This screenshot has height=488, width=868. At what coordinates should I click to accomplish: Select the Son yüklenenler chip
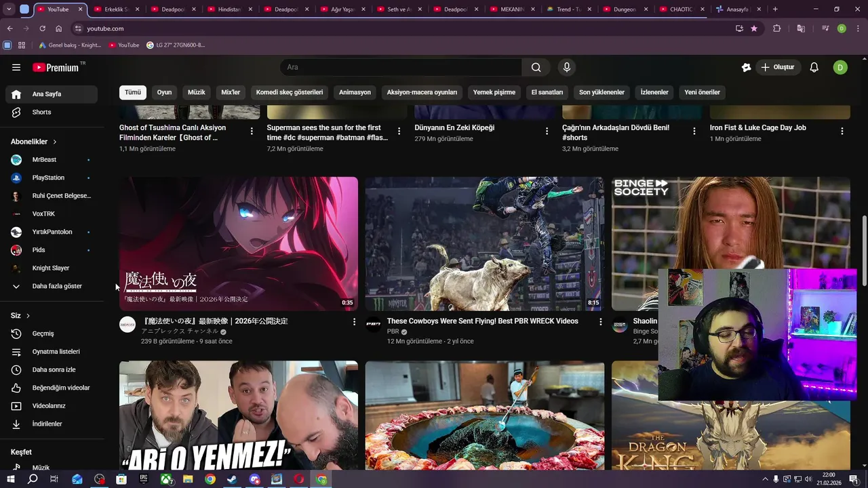tap(601, 92)
